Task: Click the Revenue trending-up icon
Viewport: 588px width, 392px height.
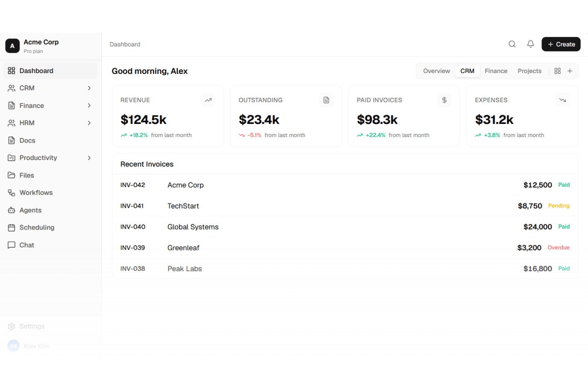Action: 208,100
